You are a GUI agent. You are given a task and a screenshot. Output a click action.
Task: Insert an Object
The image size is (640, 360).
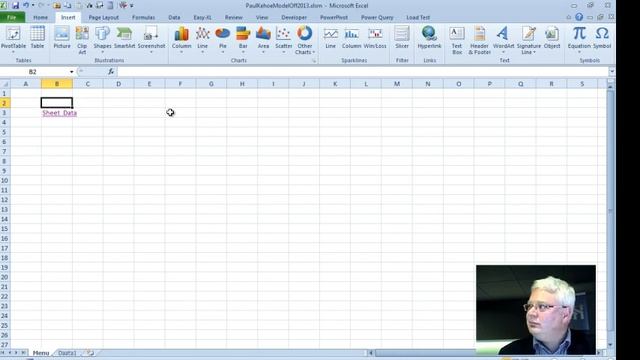(x=552, y=38)
